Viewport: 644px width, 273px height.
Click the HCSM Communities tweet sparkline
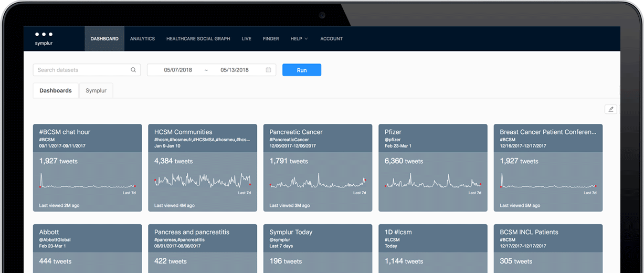click(203, 181)
